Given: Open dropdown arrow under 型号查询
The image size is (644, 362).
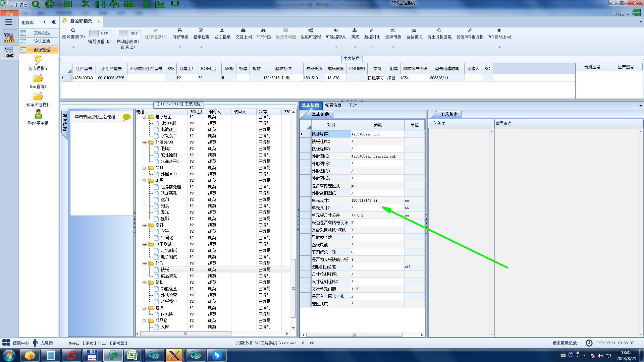Looking at the screenshot, I should click(73, 47).
